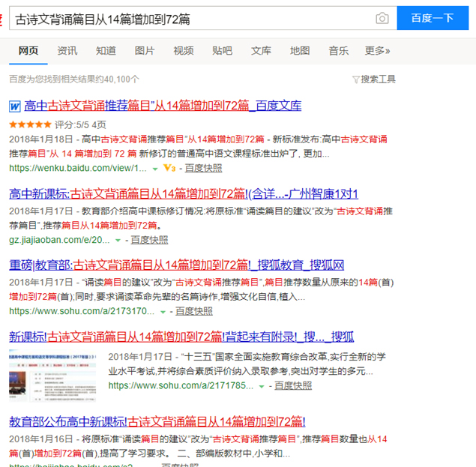The height and width of the screenshot is (467, 476).
Task: Click the 2018年1月18日 date of first result
Action: [x=41, y=139]
